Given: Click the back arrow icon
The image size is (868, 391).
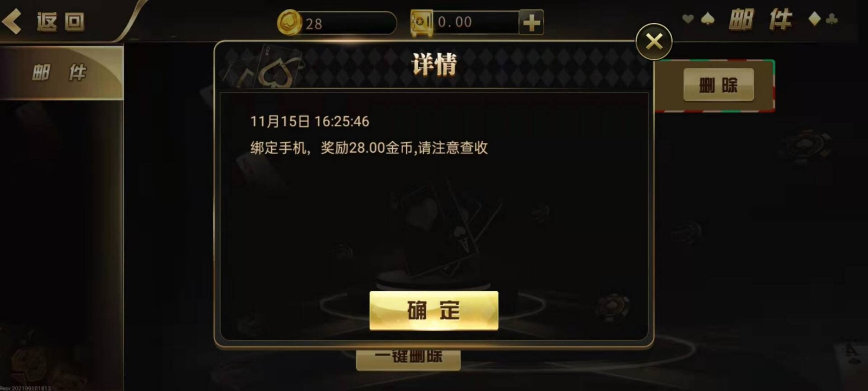Looking at the screenshot, I should [12, 21].
